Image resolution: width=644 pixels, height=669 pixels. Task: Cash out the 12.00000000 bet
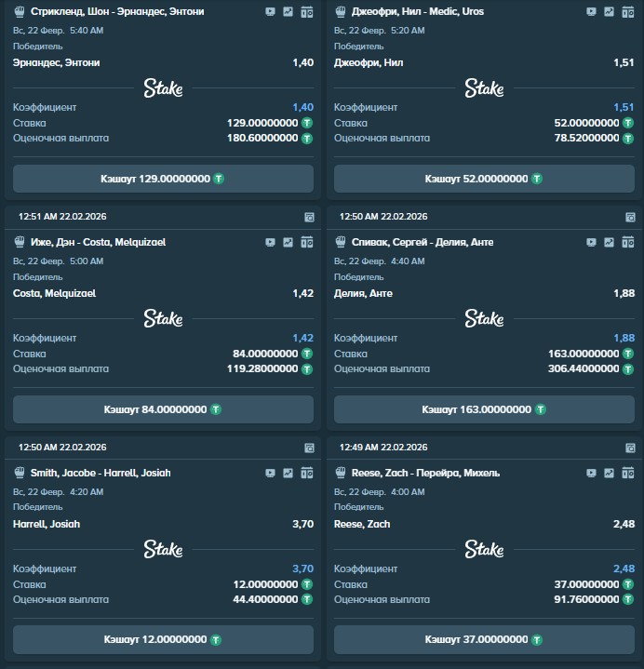(163, 639)
